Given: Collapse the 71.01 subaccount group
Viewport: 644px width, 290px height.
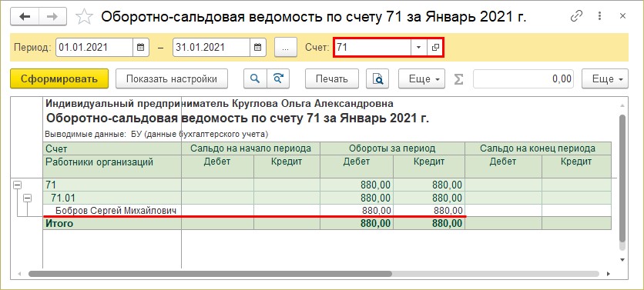Looking at the screenshot, I should pos(27,198).
